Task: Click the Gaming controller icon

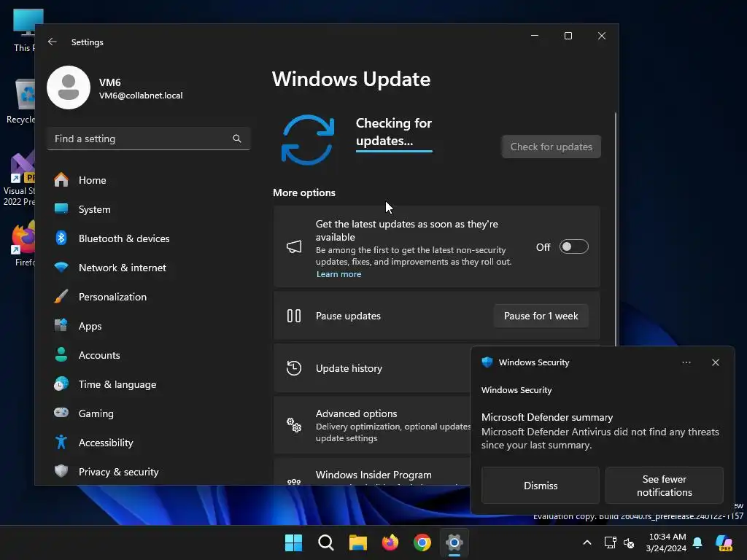Action: (x=61, y=413)
